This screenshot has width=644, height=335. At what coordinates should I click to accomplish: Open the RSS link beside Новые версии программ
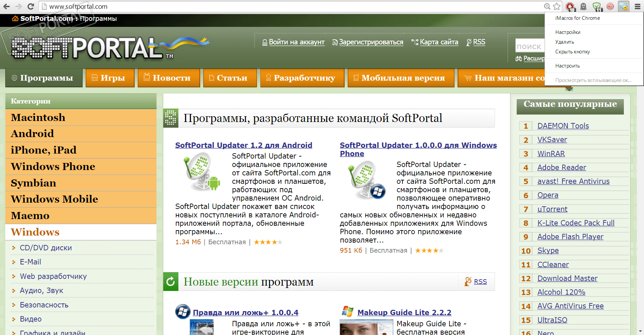coord(480,282)
